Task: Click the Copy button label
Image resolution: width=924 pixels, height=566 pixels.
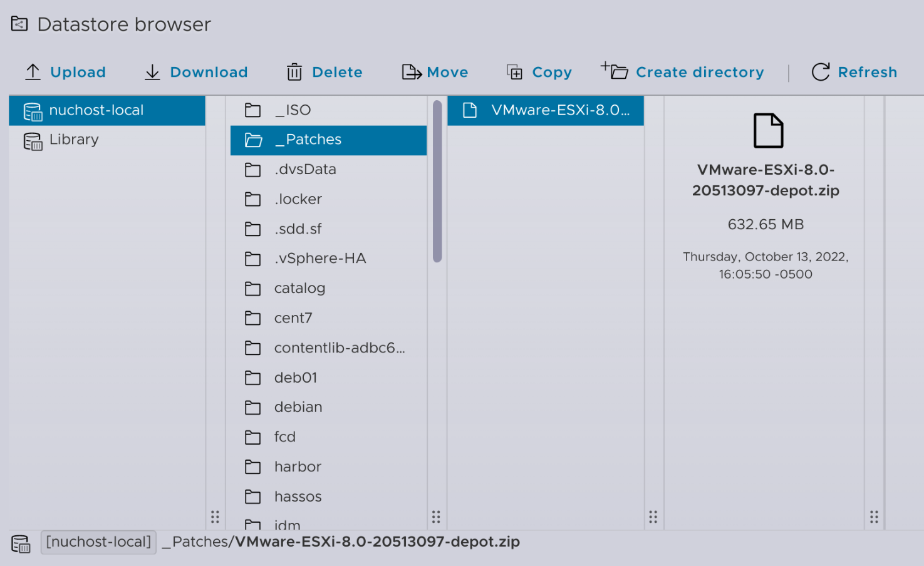Action: [552, 73]
